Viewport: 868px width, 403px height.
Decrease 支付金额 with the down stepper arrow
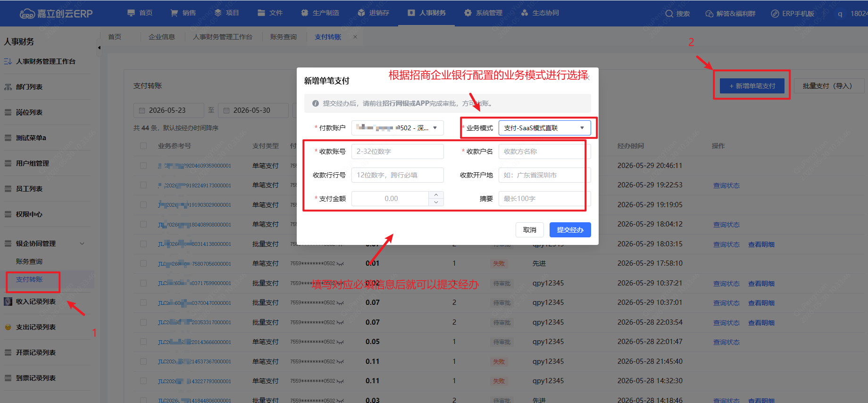click(436, 202)
